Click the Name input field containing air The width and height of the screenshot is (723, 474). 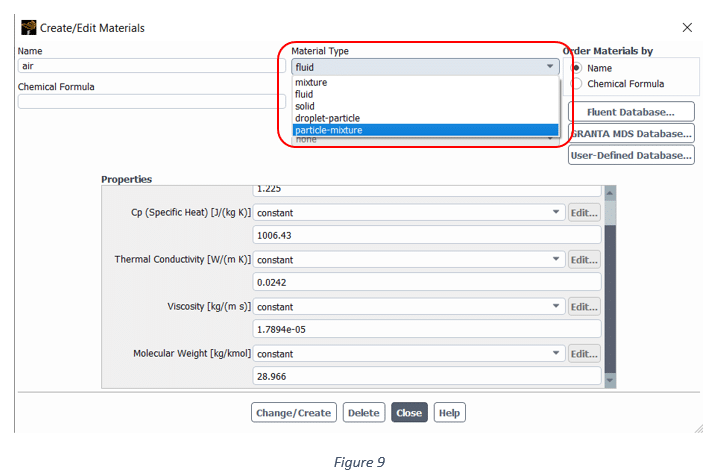point(151,66)
